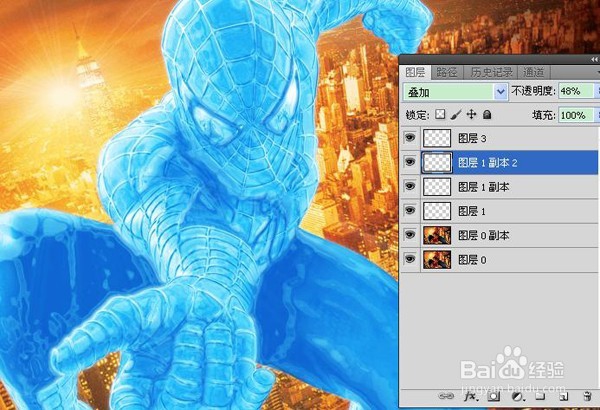Viewport: 600px width, 410px height.
Task: Select layer name 图层 0 副本
Action: click(x=484, y=235)
